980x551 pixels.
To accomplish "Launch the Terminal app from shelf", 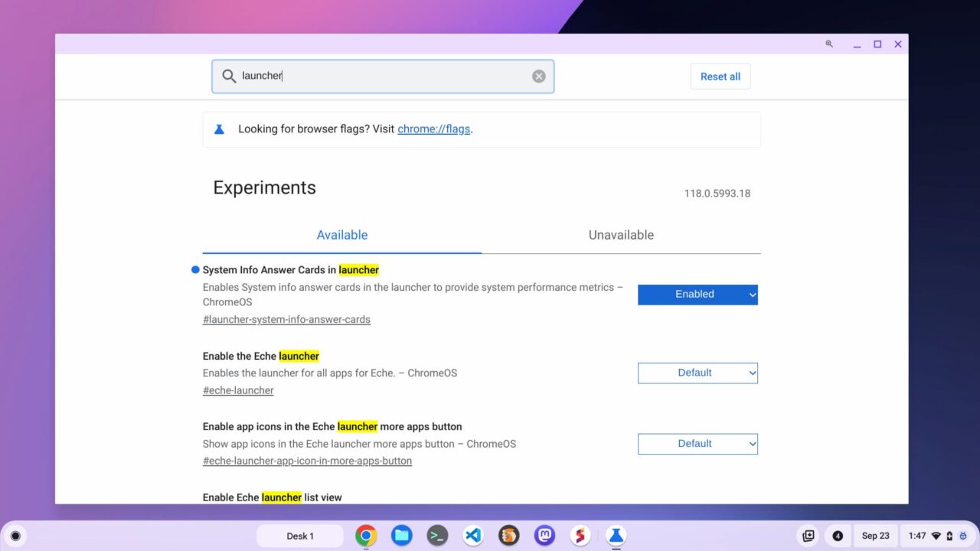I will (x=437, y=536).
